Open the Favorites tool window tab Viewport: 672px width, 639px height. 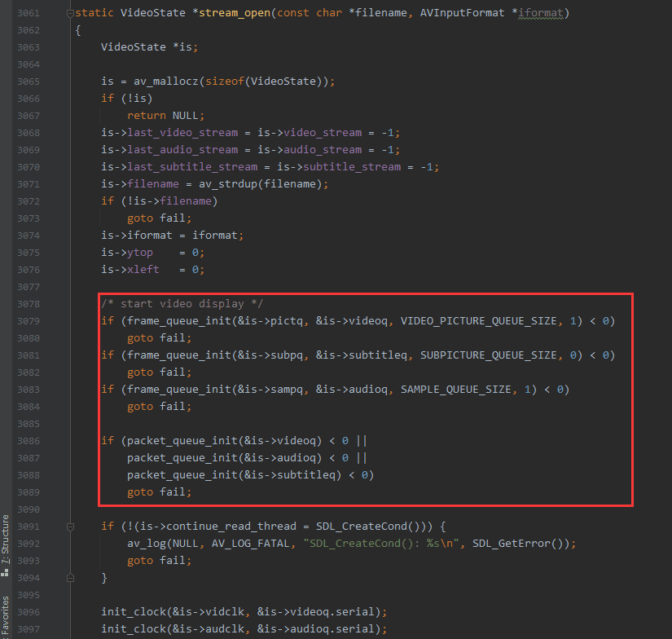tap(6, 616)
